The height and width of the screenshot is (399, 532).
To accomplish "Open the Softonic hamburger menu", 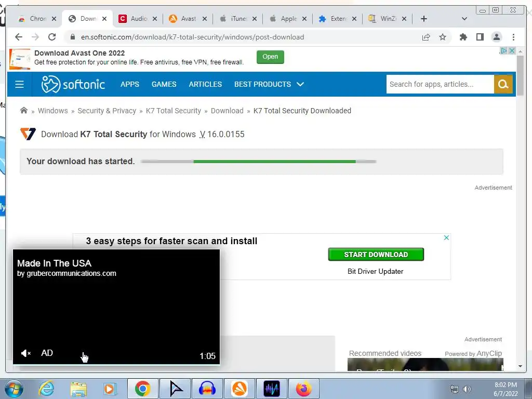I will (x=19, y=84).
